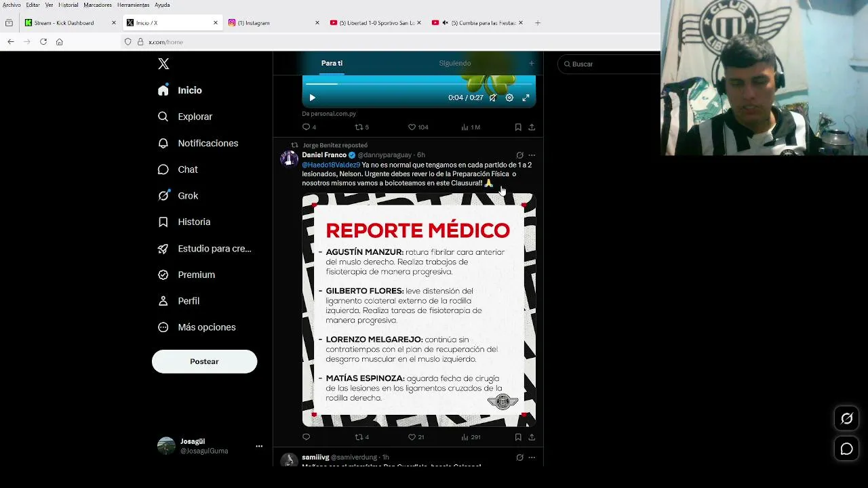
Task: Open Archivo menu
Action: pyautogui.click(x=12, y=5)
